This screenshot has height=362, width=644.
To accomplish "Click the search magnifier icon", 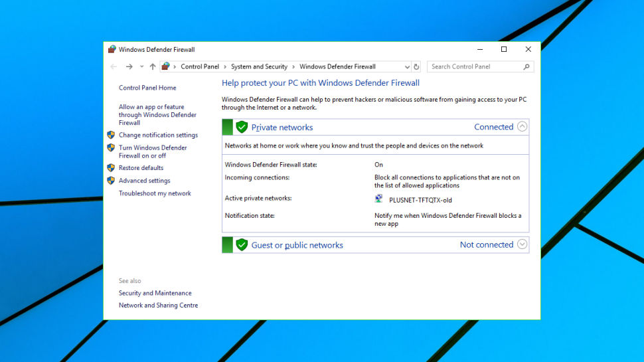I will (x=526, y=66).
